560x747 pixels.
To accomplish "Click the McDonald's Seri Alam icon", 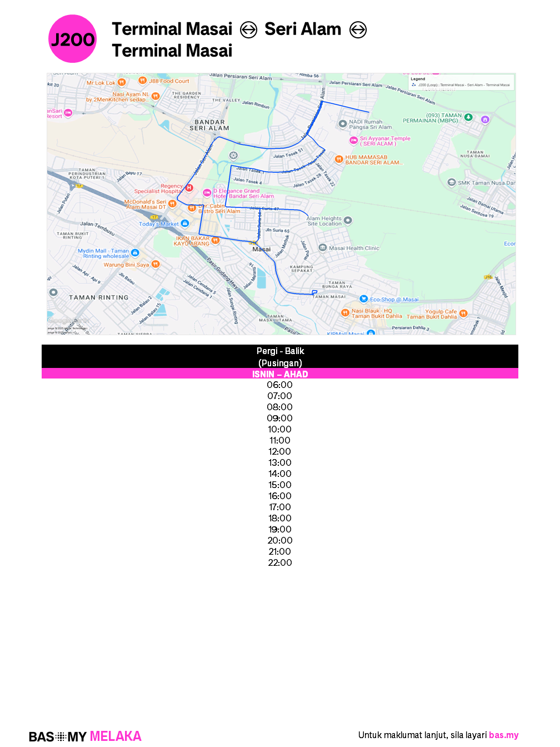I will tap(172, 203).
